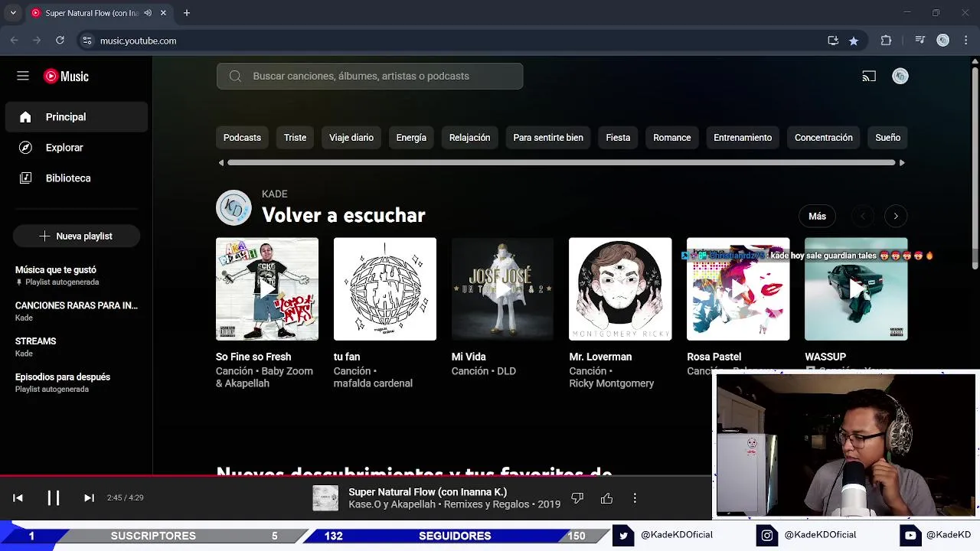The height and width of the screenshot is (551, 980).
Task: Play WASSUP thumbnail
Action: 856,289
